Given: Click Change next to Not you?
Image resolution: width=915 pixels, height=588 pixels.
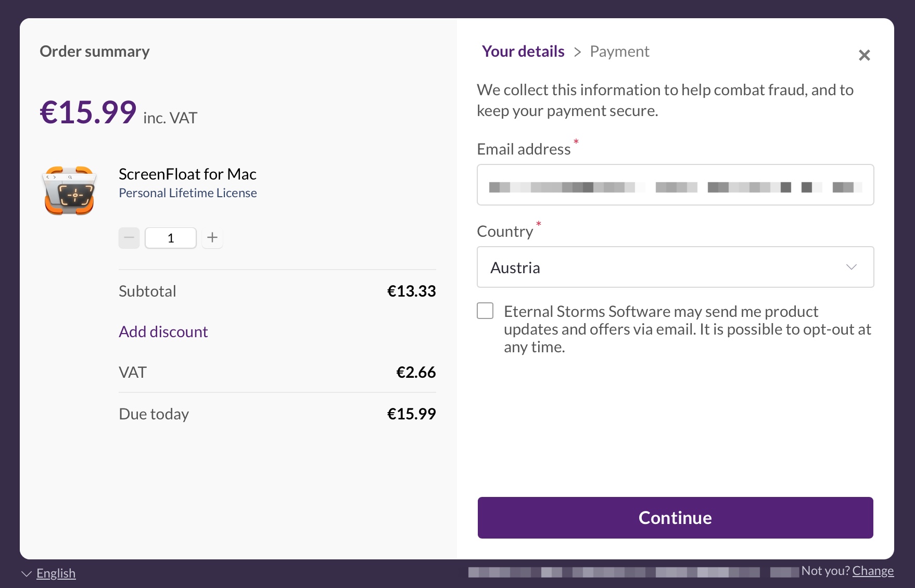Looking at the screenshot, I should (873, 571).
